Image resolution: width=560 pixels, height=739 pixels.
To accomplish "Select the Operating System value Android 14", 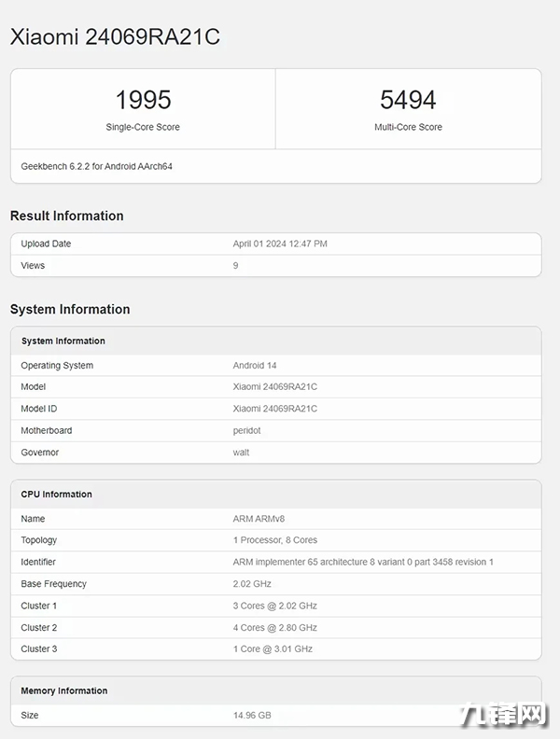I will coord(255,366).
